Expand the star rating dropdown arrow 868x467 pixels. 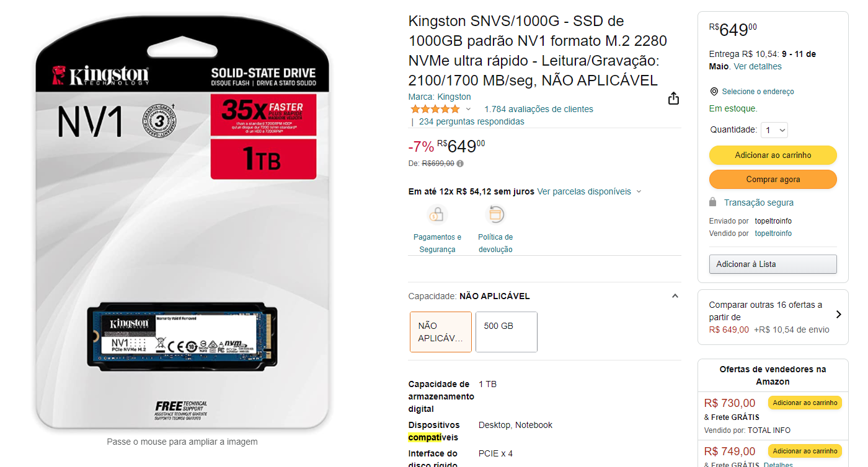coord(468,109)
